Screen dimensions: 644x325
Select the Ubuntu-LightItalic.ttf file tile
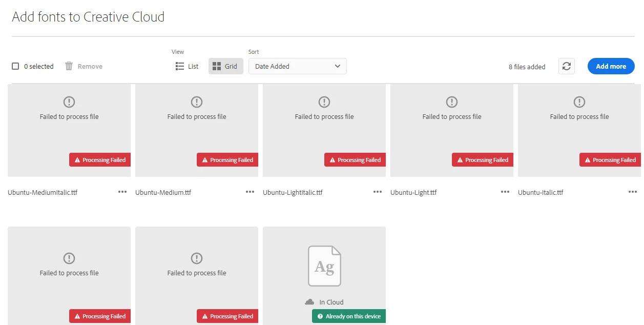[324, 130]
